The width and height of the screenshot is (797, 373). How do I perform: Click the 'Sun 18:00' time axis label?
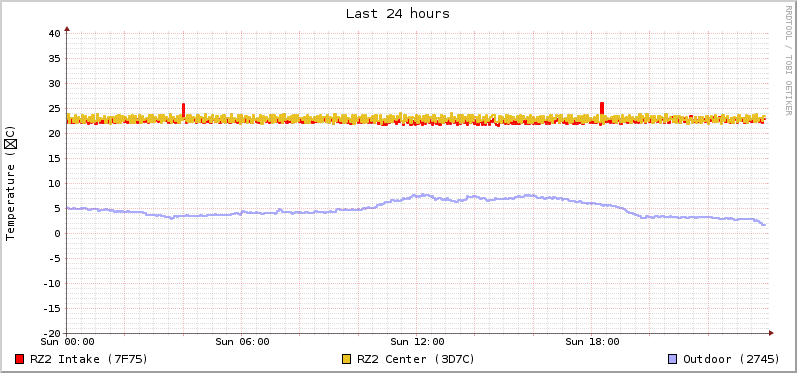[592, 341]
